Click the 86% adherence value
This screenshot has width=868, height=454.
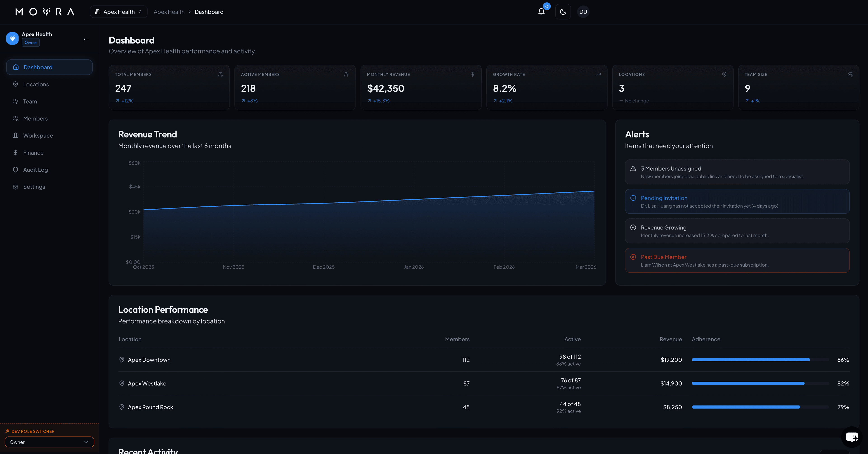tap(843, 360)
